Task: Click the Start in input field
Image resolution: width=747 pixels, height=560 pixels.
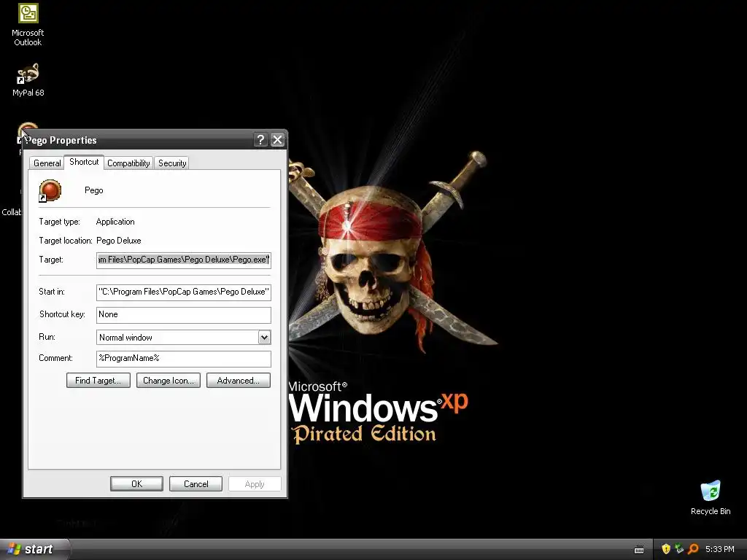Action: click(183, 292)
